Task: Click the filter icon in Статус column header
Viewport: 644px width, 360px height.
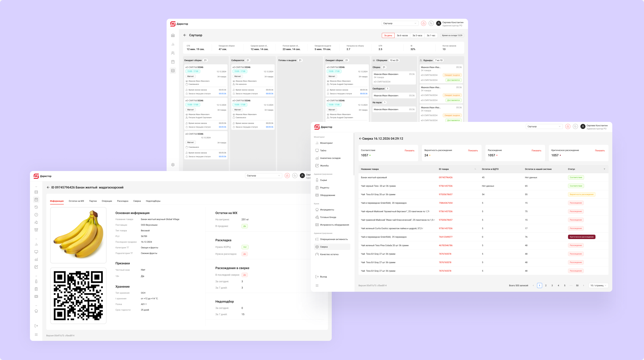Action: (604, 169)
